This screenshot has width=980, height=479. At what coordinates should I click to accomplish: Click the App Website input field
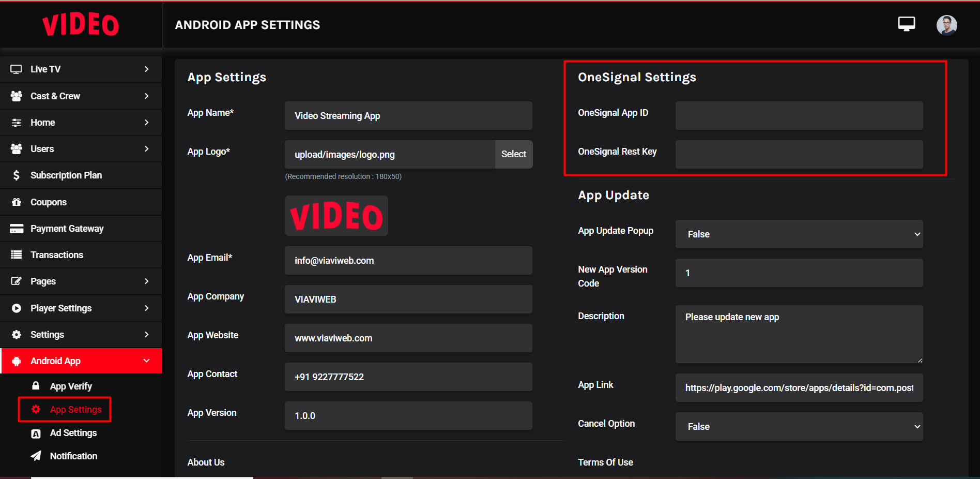coord(408,338)
